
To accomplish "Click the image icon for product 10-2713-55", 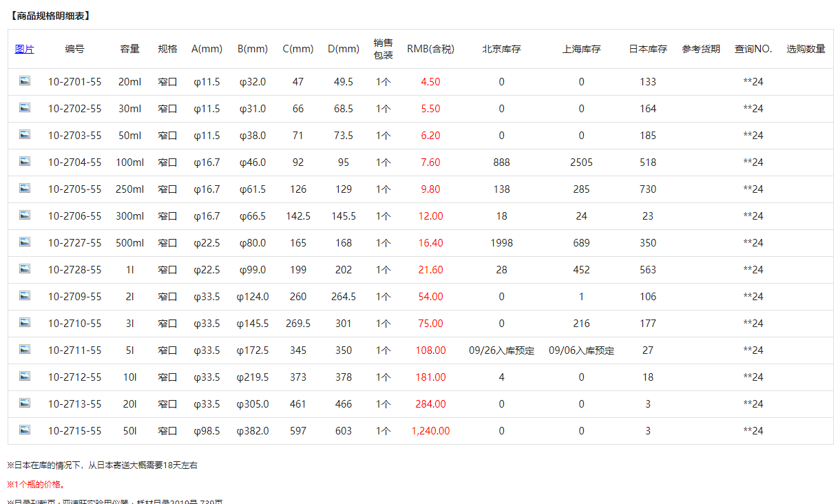I will (25, 403).
